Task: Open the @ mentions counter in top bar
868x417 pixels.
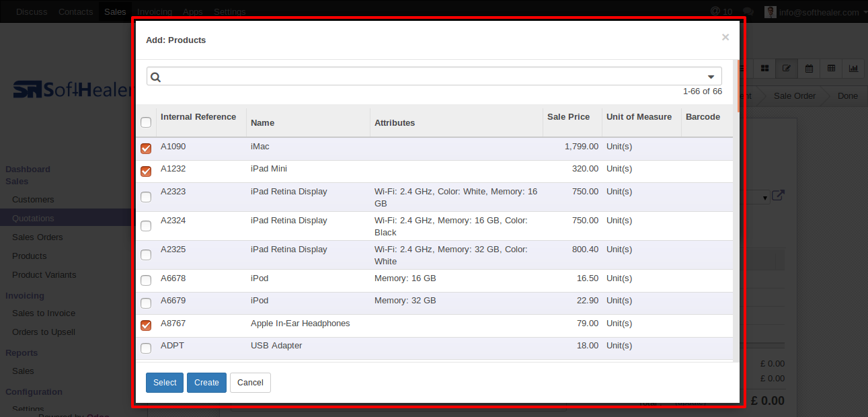Action: coord(721,11)
